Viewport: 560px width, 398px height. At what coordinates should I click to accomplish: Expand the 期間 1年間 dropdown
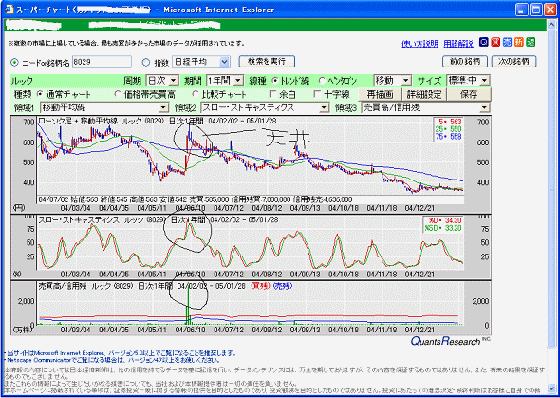click(x=239, y=80)
